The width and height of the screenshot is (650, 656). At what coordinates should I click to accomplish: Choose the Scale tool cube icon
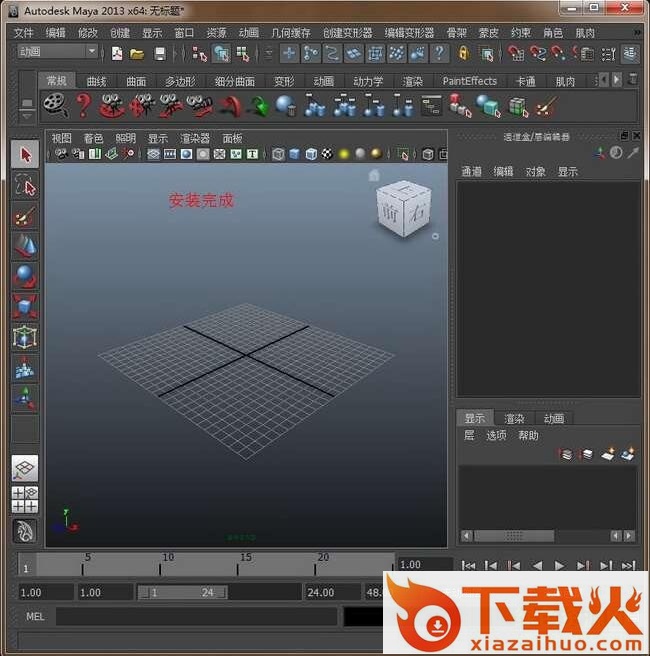pyautogui.click(x=25, y=306)
